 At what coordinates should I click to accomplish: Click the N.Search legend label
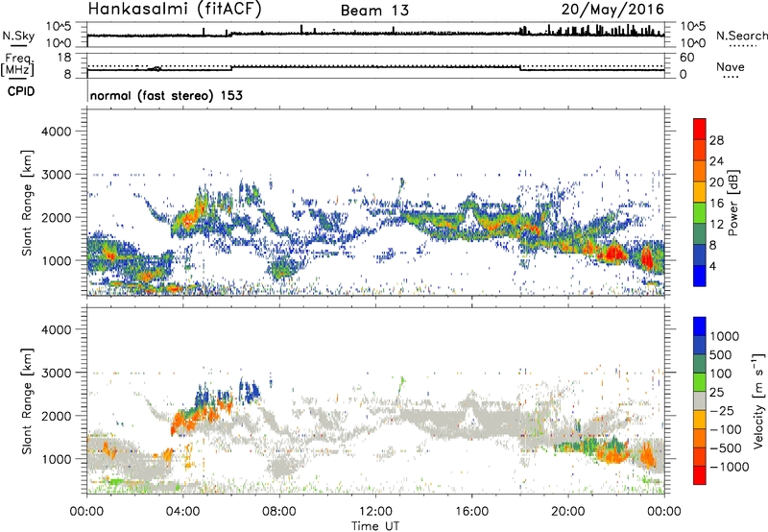(x=741, y=36)
